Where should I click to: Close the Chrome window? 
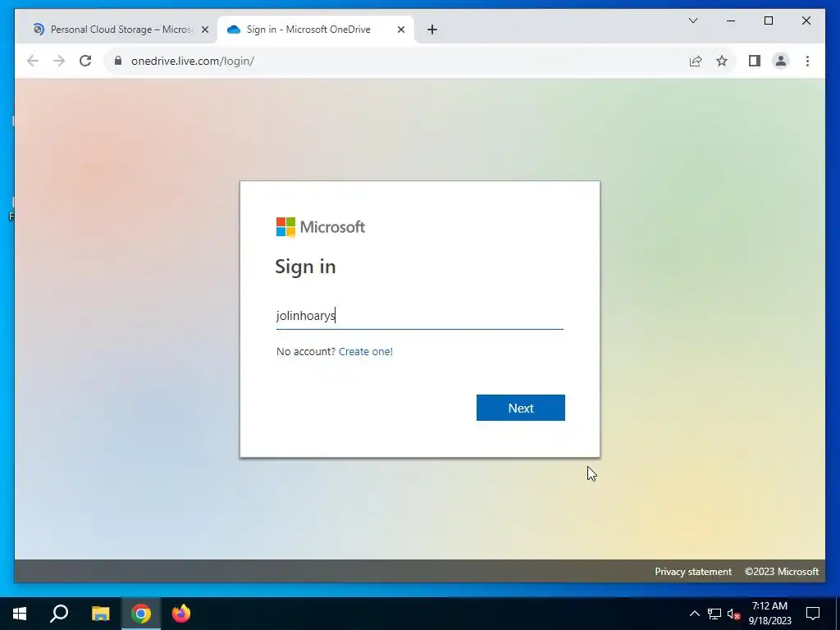[x=806, y=21]
